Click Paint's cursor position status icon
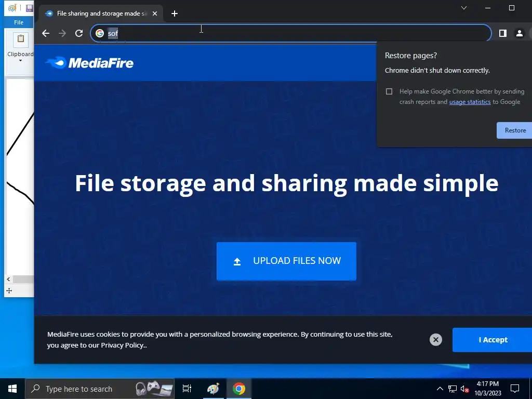This screenshot has height=399, width=532. tap(9, 291)
